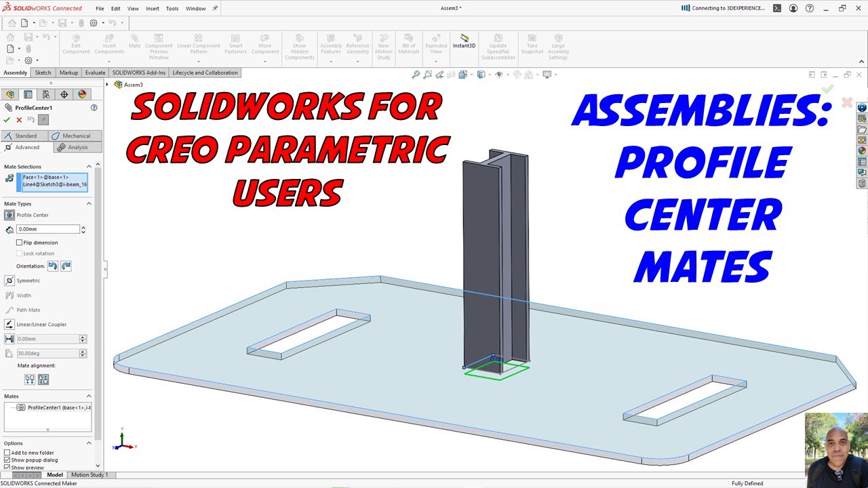The width and height of the screenshot is (868, 488).
Task: Switch to SOLIDWORKS Add-Ins tab
Action: (x=139, y=73)
